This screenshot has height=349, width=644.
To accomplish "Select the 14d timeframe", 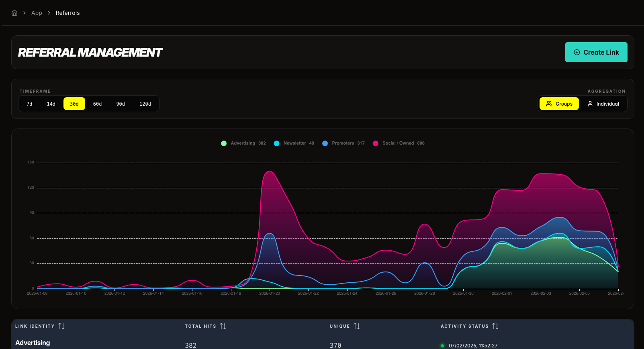I will tap(51, 104).
